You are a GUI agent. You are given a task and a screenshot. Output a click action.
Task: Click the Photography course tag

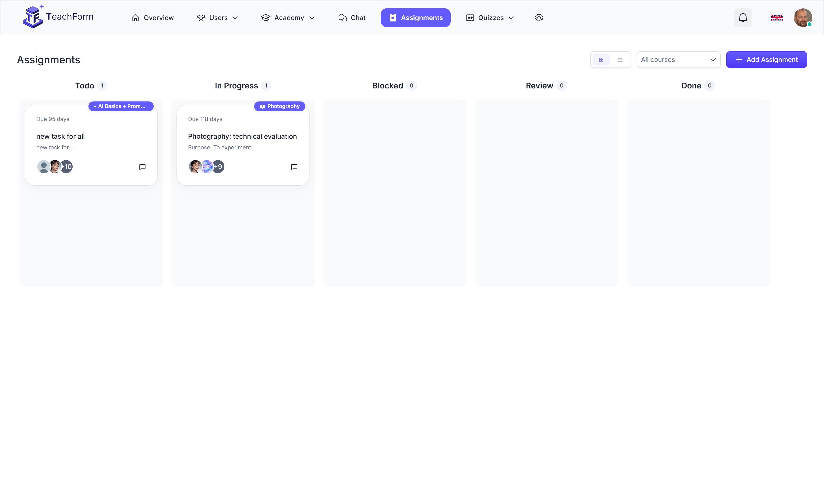(280, 106)
